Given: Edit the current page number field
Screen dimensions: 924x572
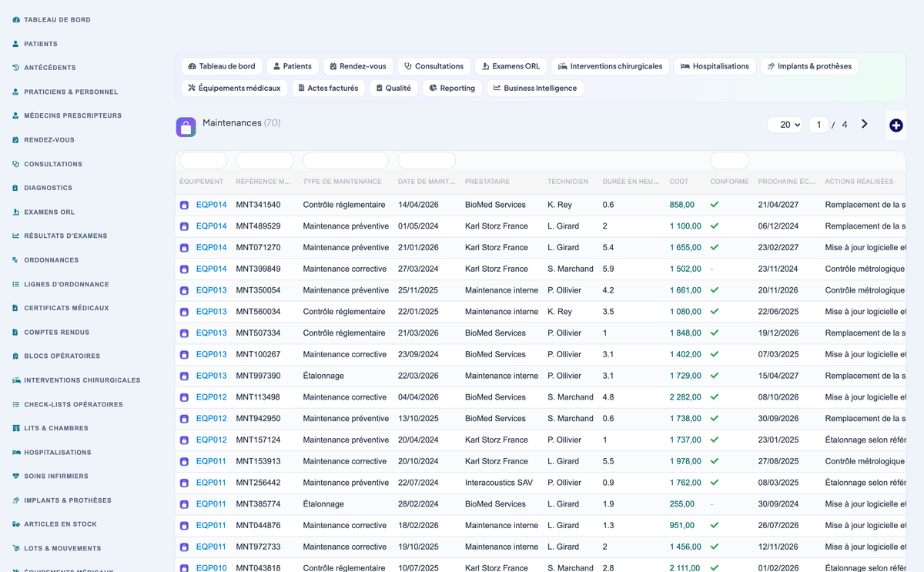Looking at the screenshot, I should coord(819,125).
